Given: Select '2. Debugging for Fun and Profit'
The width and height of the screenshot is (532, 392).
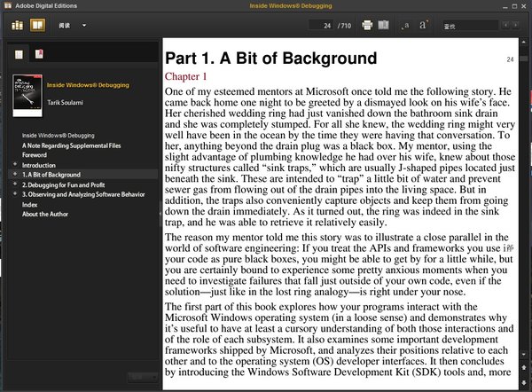Looking at the screenshot, I should point(64,185).
